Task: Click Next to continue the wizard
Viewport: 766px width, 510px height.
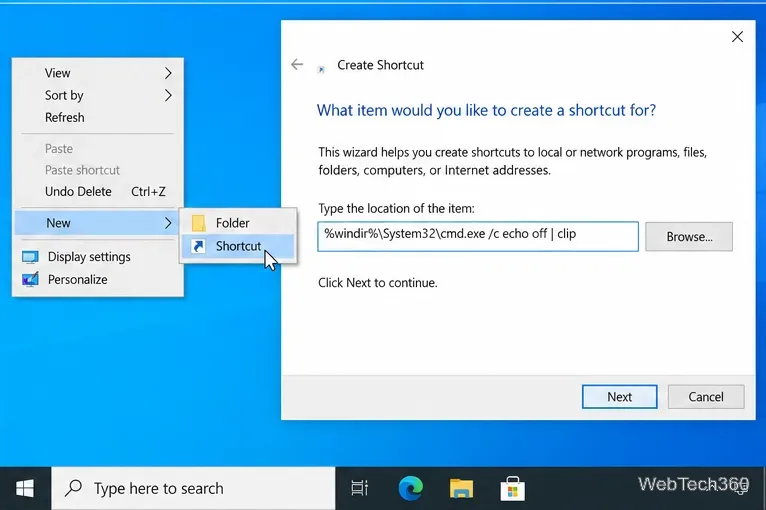Action: (619, 397)
